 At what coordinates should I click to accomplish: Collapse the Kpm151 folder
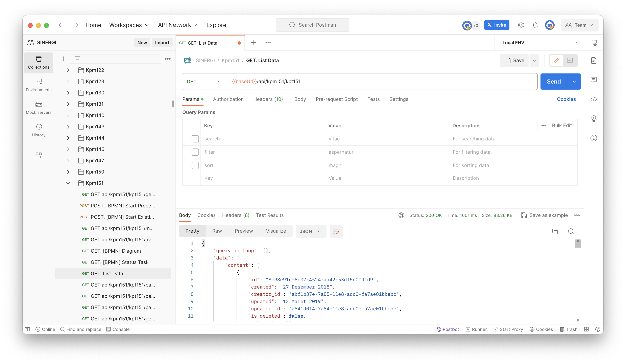point(68,183)
